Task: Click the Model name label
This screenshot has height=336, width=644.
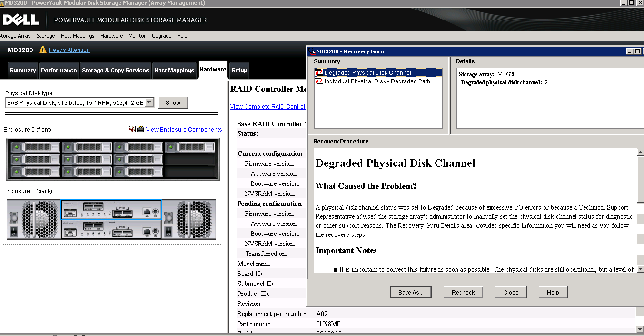Action: point(255,264)
